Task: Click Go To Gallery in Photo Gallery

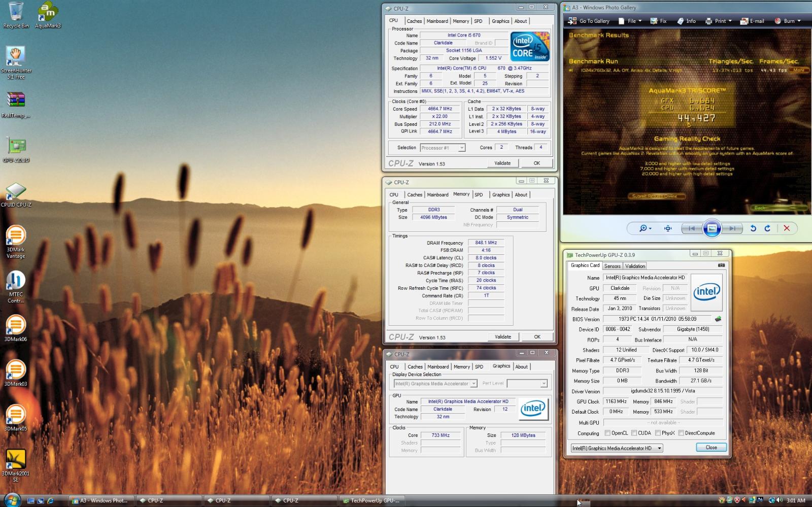Action: [589, 21]
